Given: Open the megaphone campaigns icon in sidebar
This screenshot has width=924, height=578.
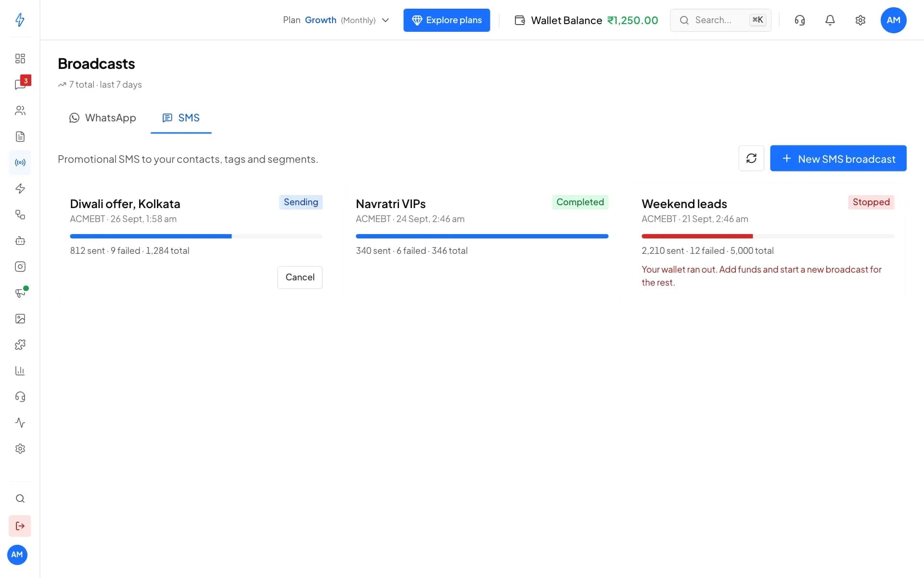Looking at the screenshot, I should pyautogui.click(x=20, y=293).
